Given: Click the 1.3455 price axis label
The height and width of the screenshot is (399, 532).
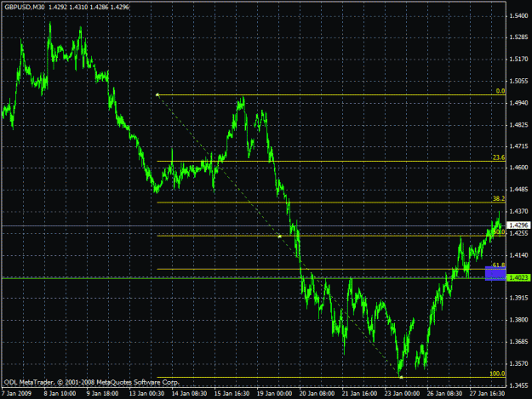Looking at the screenshot, I should click(518, 385).
